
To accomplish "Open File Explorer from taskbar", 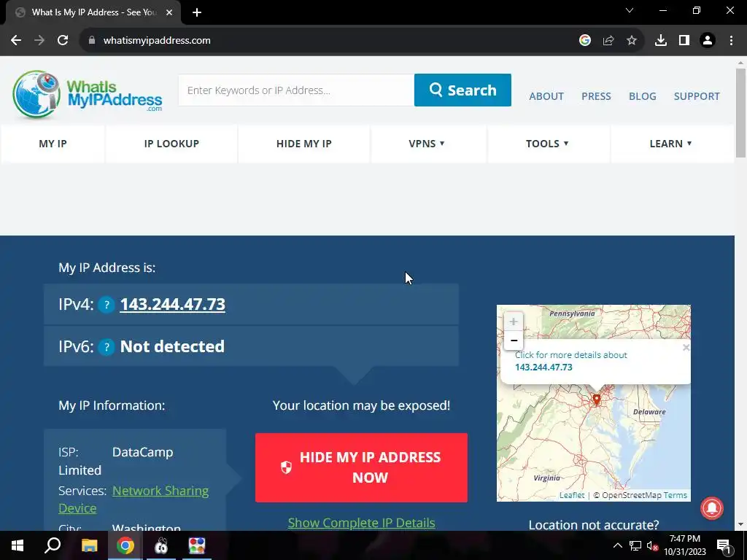I will (89, 545).
